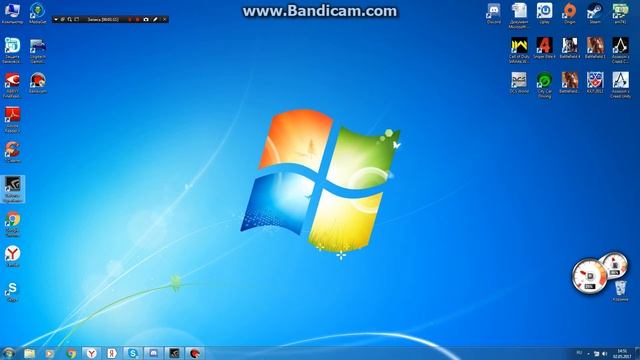Show hidden system tray icons
The image size is (640, 360).
tap(589, 353)
